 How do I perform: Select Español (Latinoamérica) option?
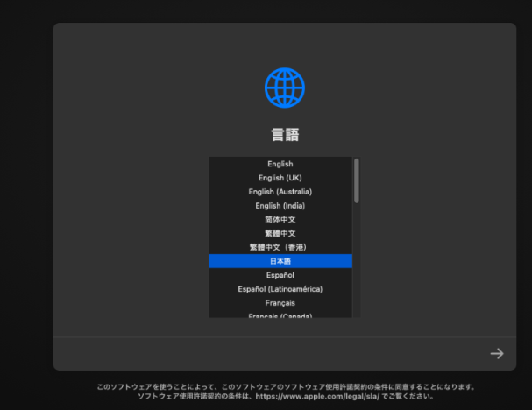coord(280,289)
